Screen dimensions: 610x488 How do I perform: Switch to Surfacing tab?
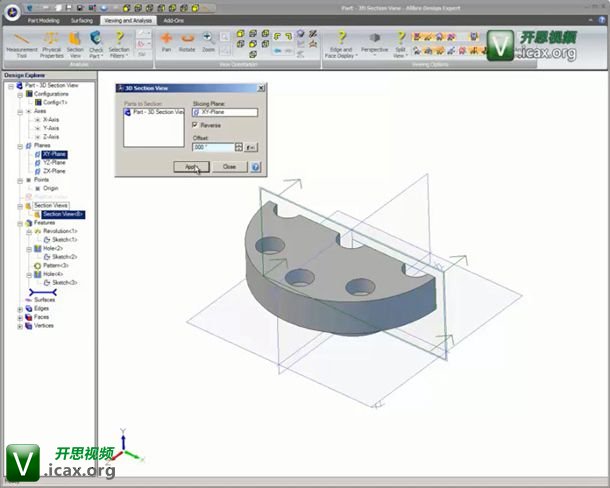pos(82,20)
